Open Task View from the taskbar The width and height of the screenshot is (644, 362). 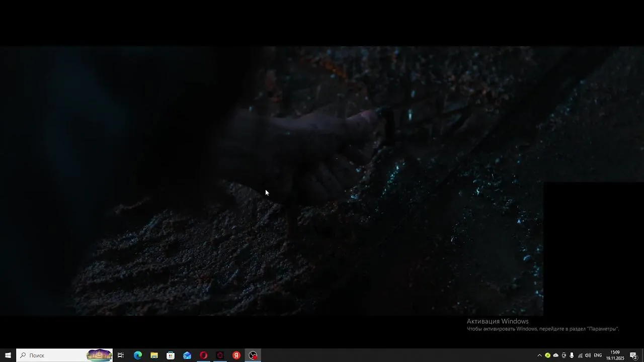click(121, 355)
